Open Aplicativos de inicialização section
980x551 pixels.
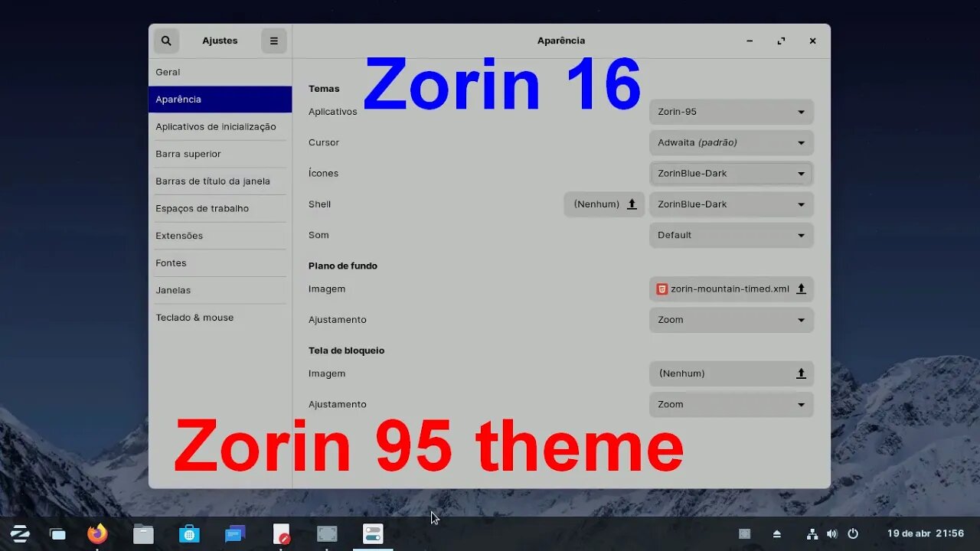click(x=220, y=126)
